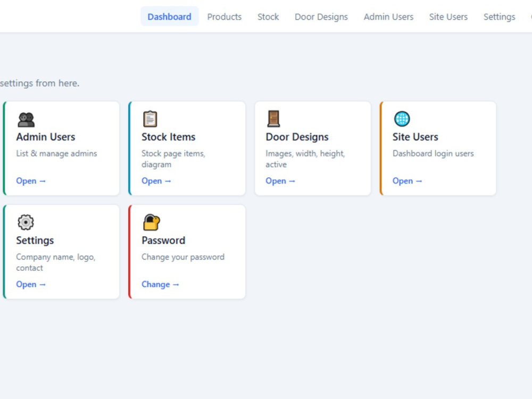This screenshot has height=399, width=532.
Task: Click the Settings gear icon on card
Action: point(26,222)
